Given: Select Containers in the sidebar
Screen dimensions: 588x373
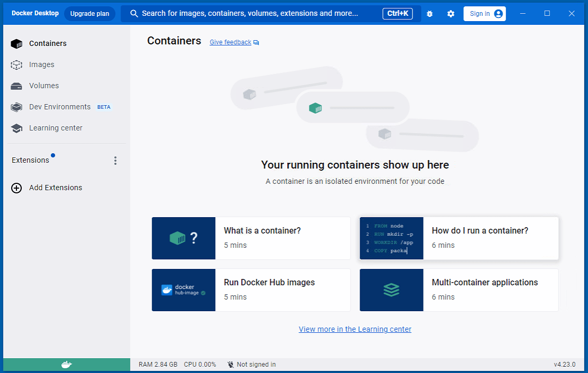Looking at the screenshot, I should click(48, 44).
